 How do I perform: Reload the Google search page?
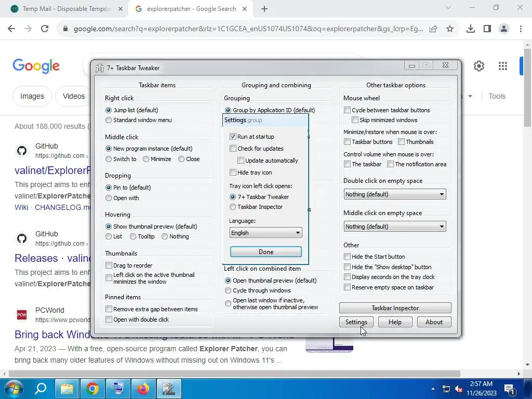click(45, 29)
